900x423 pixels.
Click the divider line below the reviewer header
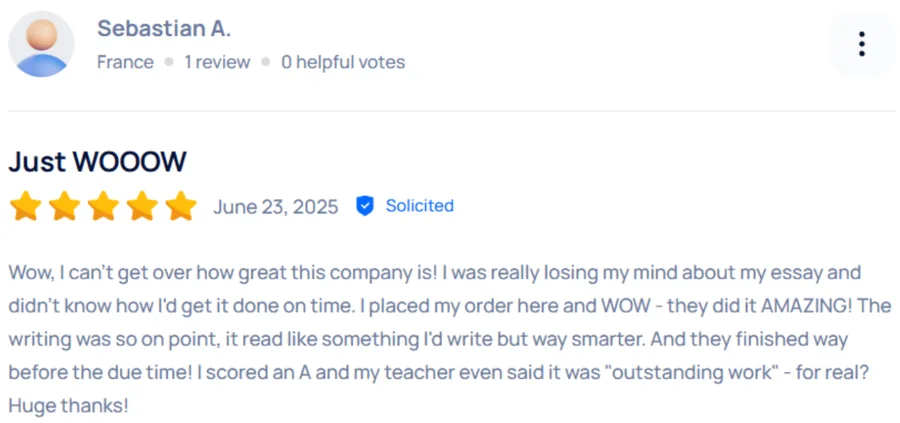pyautogui.click(x=450, y=110)
